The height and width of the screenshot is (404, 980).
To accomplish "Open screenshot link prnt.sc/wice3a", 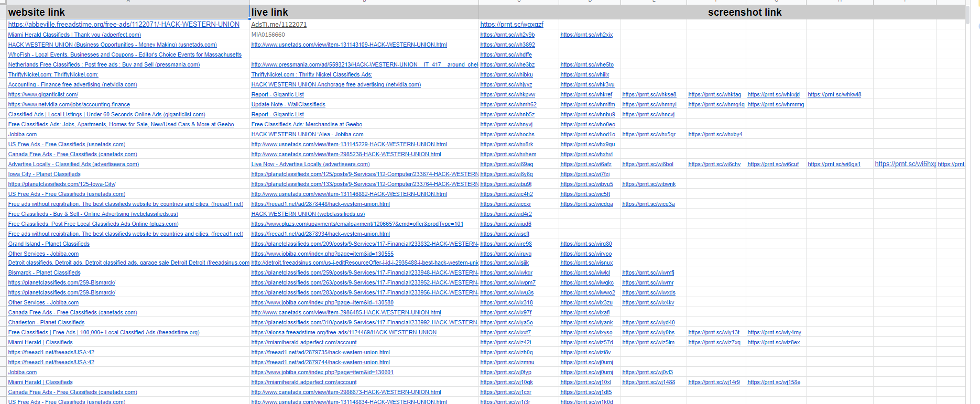I will coord(648,204).
